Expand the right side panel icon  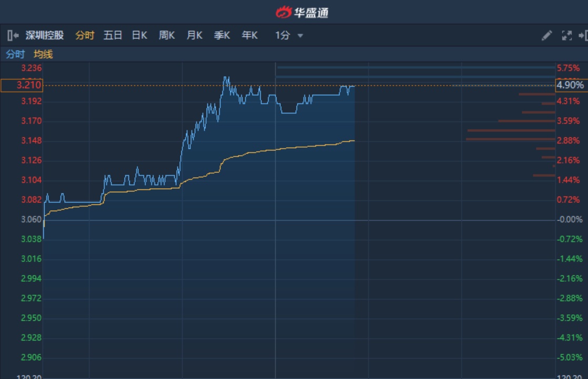coord(583,36)
